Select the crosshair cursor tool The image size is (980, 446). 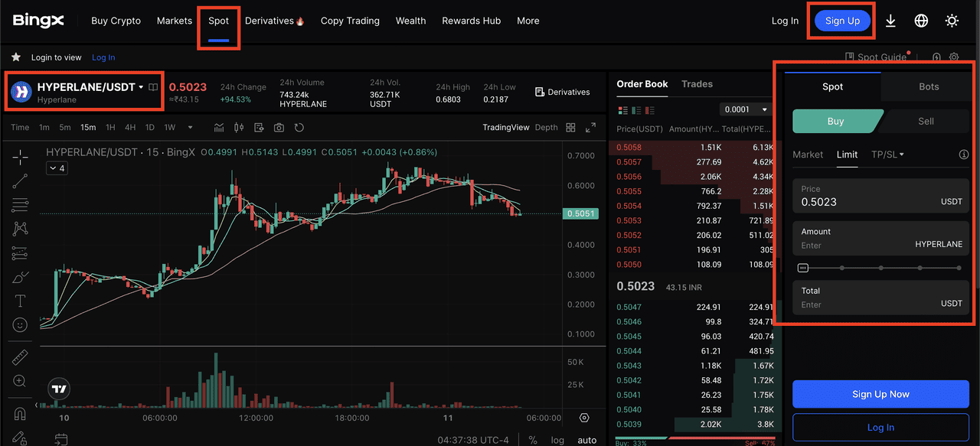click(20, 158)
